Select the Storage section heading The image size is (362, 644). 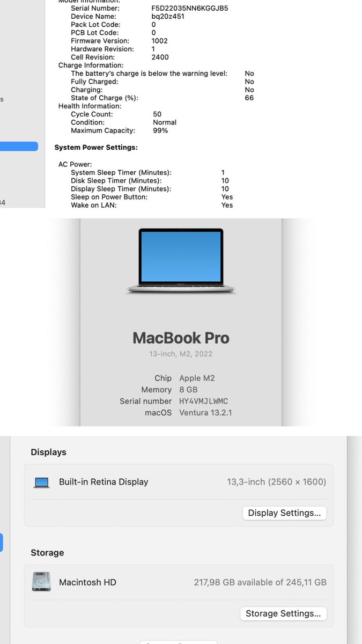(47, 553)
